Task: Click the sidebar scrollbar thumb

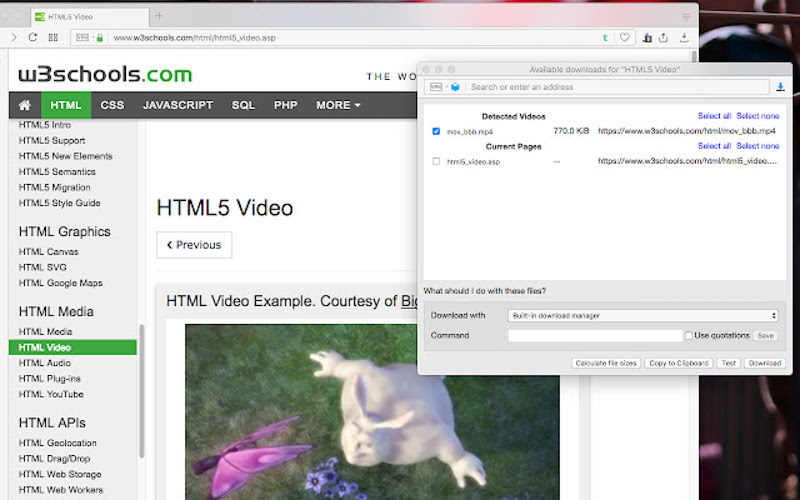Action: 141,390
